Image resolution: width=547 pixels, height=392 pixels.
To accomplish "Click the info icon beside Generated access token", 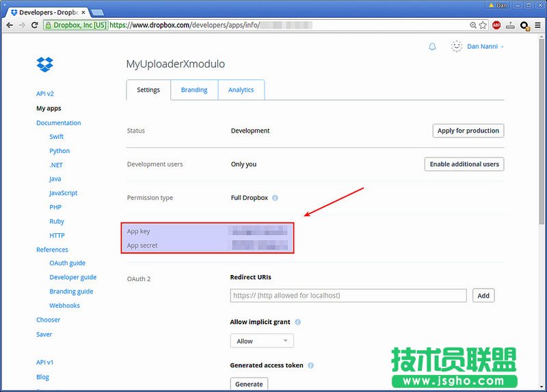I will click(x=311, y=365).
